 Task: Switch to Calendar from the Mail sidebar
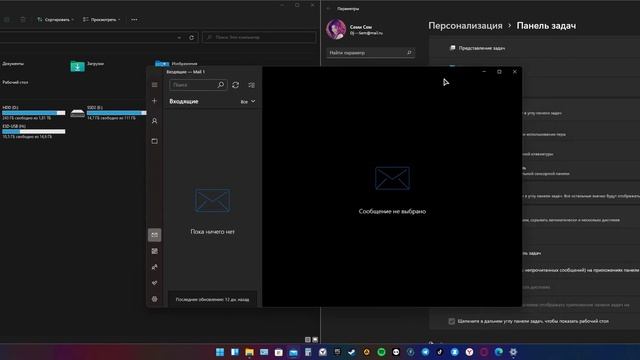click(154, 251)
